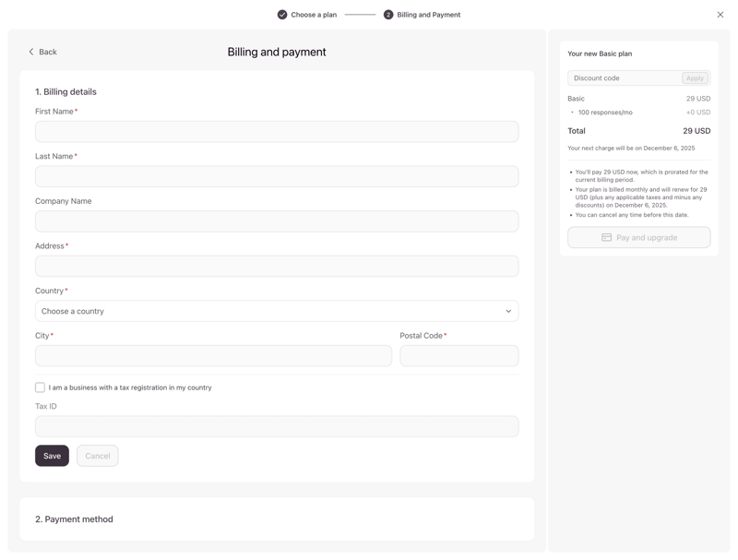738x560 pixels.
Task: Click the checkmark icon on Choose a plan step
Action: point(282,15)
